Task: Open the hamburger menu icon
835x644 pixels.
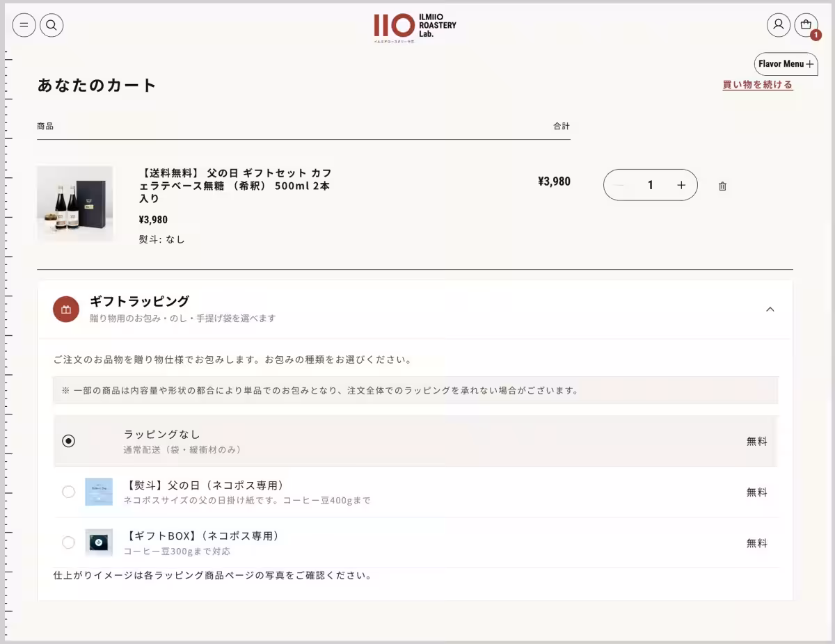Action: (24, 26)
